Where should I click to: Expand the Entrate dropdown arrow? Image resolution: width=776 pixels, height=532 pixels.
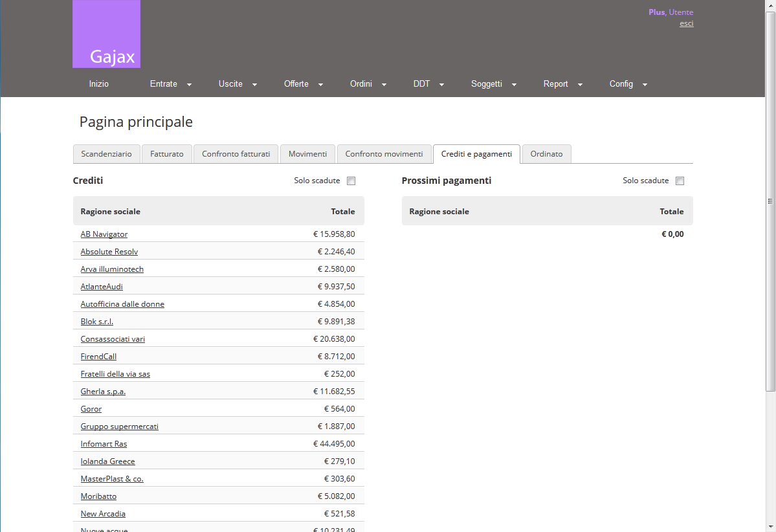coord(189,85)
